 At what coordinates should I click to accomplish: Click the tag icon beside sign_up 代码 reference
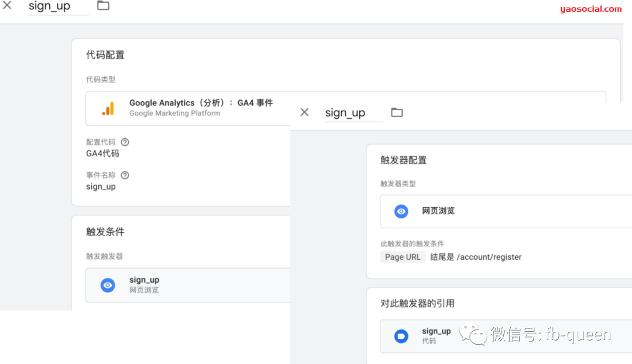tap(401, 336)
